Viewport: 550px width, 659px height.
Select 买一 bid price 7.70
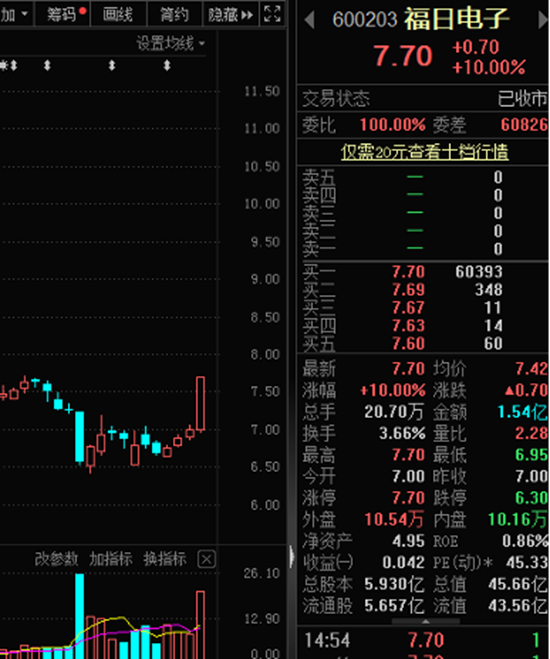(408, 272)
